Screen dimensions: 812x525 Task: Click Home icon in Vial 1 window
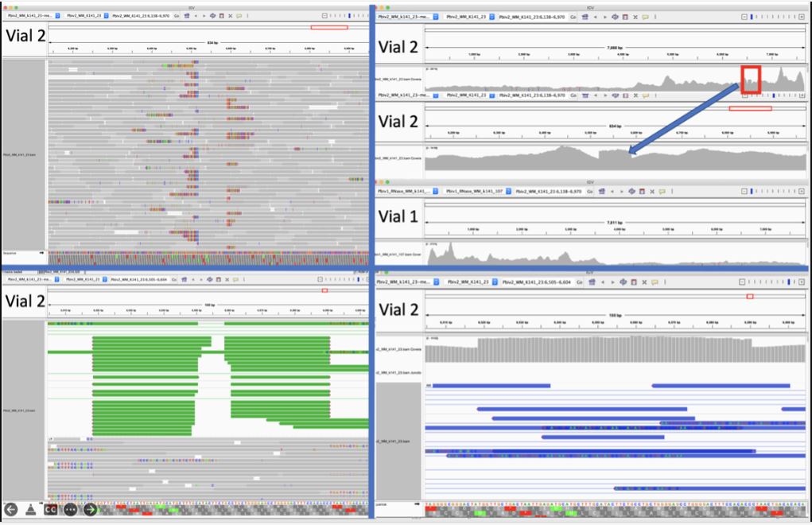pyautogui.click(x=602, y=192)
